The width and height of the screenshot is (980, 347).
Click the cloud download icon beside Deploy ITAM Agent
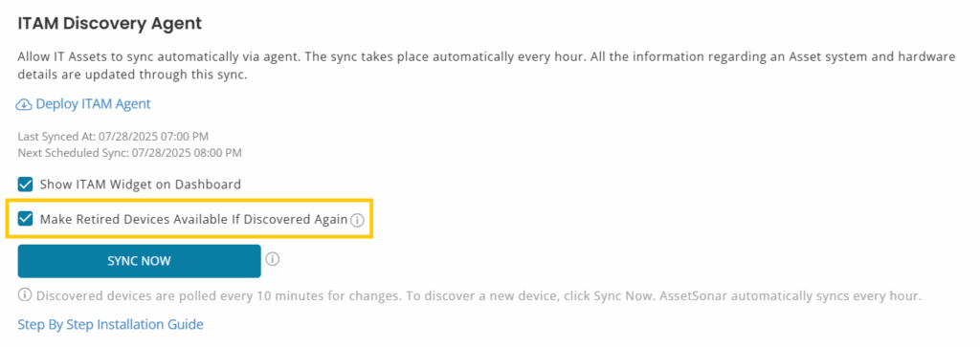[x=24, y=104]
